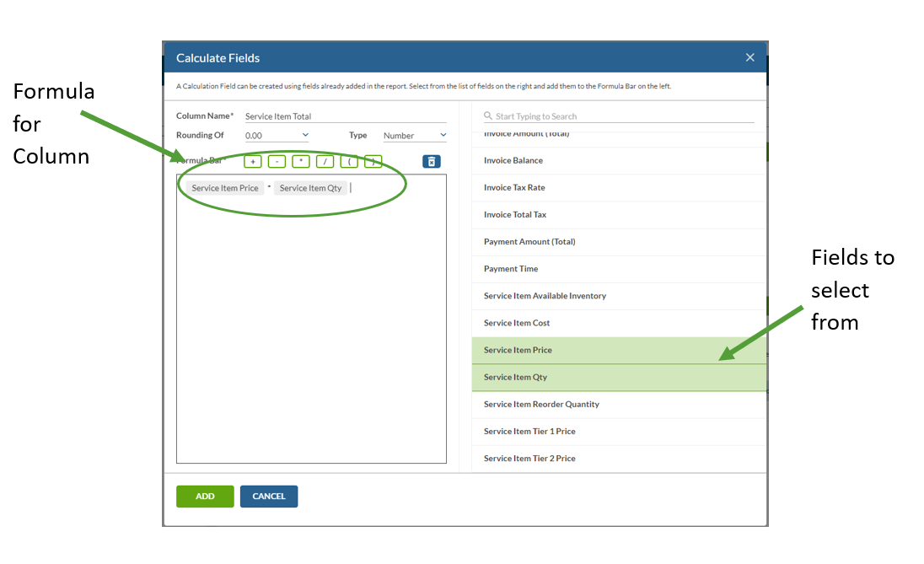Select highlighted Service Item Qty list row

tap(619, 377)
